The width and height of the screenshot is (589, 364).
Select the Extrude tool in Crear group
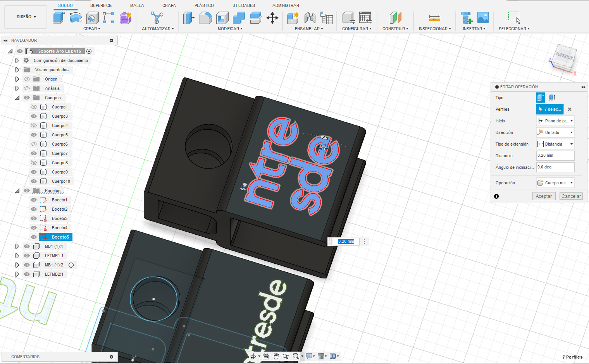(x=59, y=18)
